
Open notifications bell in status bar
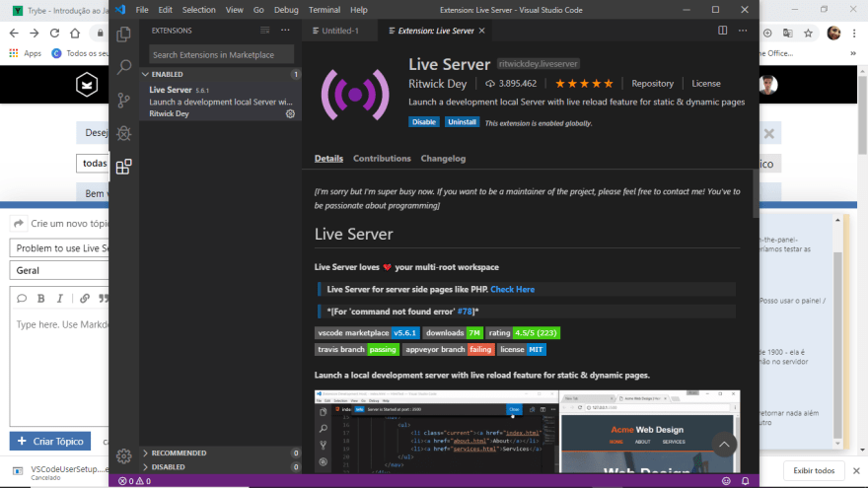745,481
